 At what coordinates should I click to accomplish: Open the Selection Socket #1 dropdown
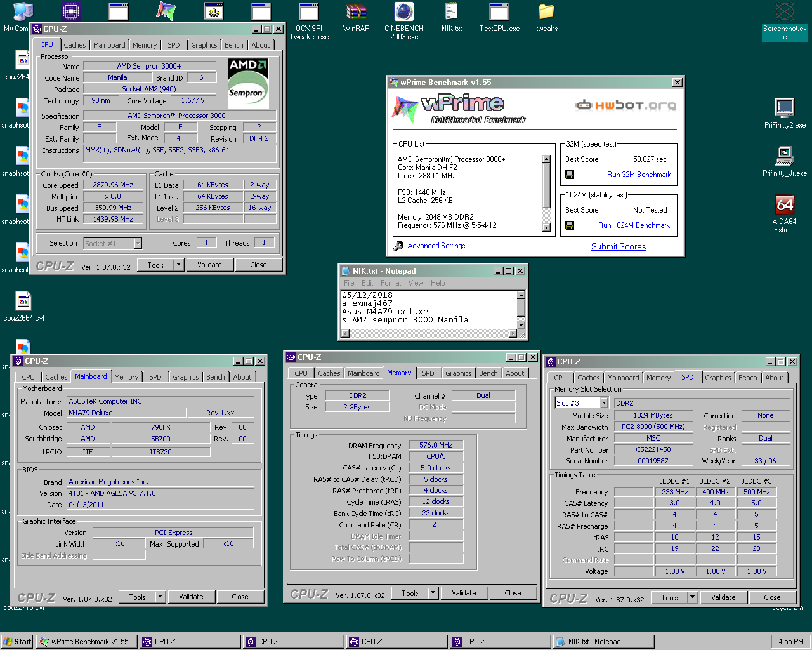(x=138, y=244)
